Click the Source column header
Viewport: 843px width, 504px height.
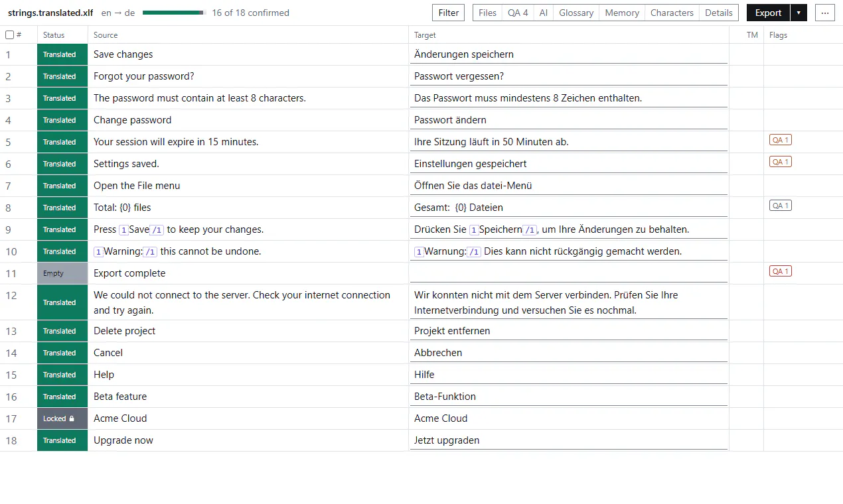pyautogui.click(x=106, y=35)
